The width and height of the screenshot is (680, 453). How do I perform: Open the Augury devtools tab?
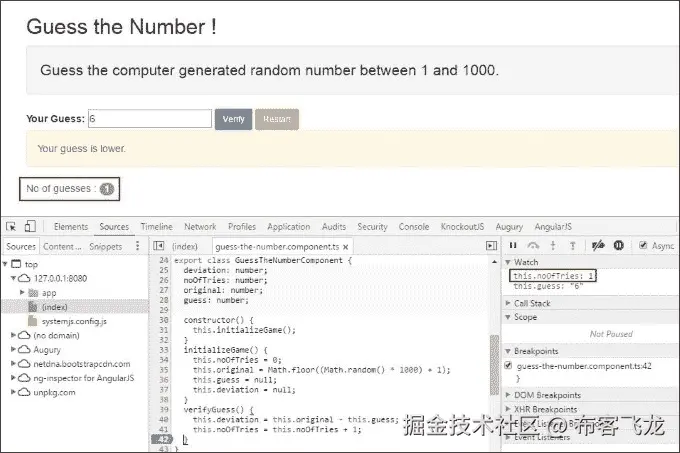pos(509,226)
